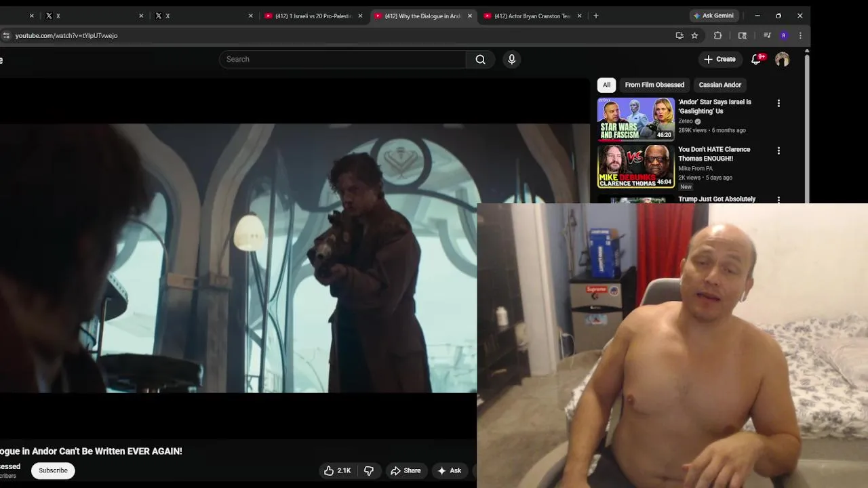
Task: Open YouTube notifications bell
Action: 756,60
